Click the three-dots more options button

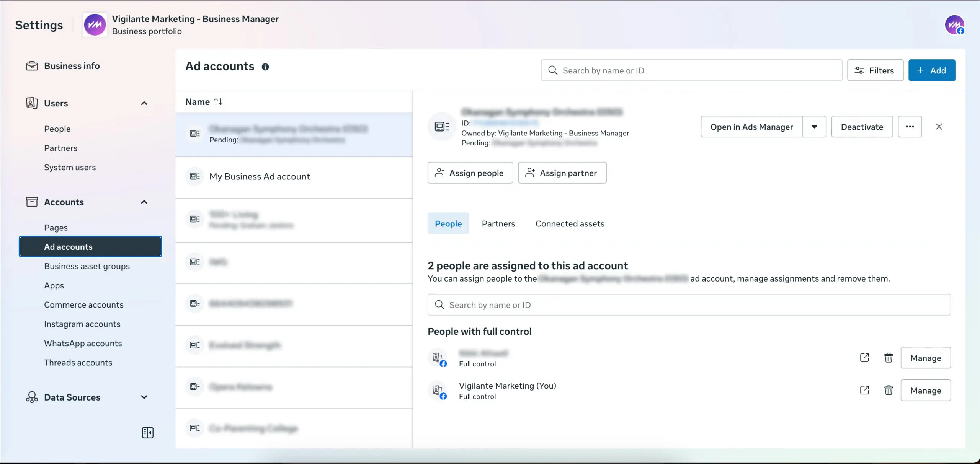[x=910, y=127]
